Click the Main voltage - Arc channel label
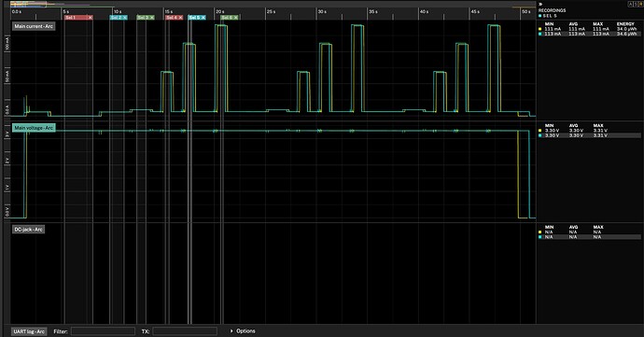This screenshot has width=644, height=337. click(x=34, y=128)
